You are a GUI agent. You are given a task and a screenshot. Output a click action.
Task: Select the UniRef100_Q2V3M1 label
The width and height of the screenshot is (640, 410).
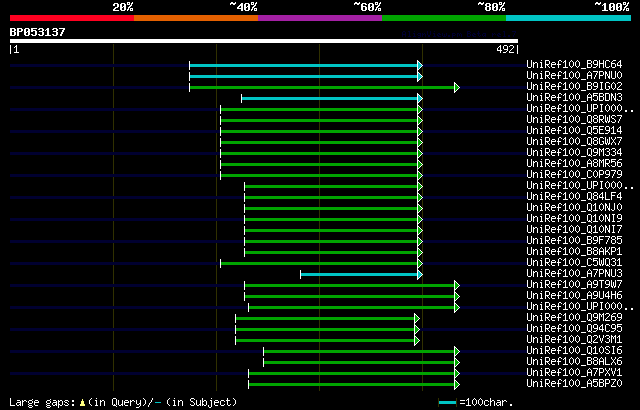pyautogui.click(x=574, y=340)
